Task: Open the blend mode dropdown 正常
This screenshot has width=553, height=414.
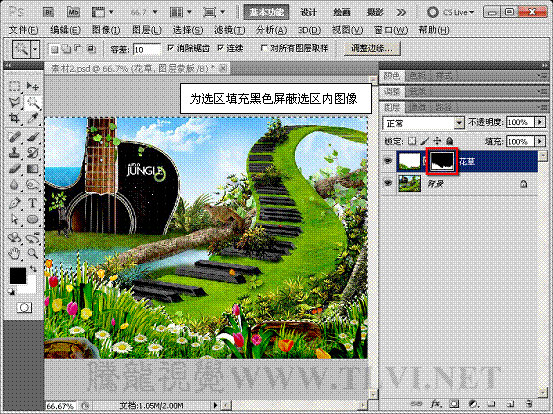Action: 423,123
